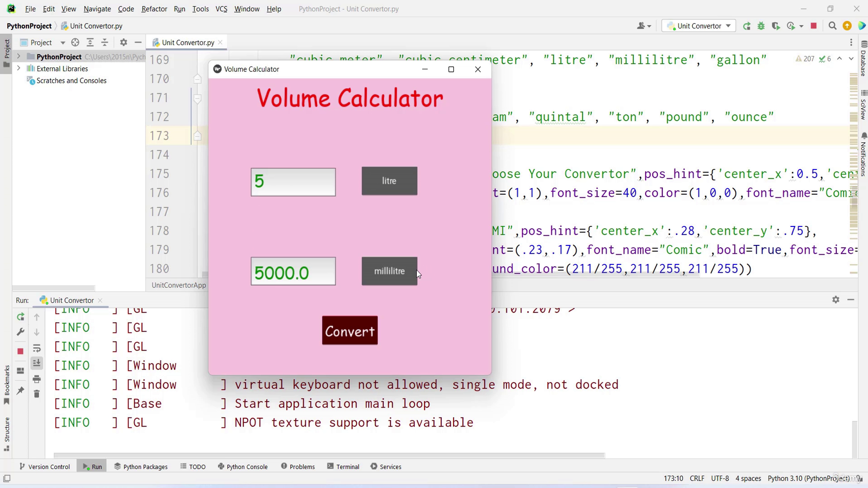This screenshot has width=868, height=488.
Task: Rerun the Unit Convertor configuration
Action: 747,26
